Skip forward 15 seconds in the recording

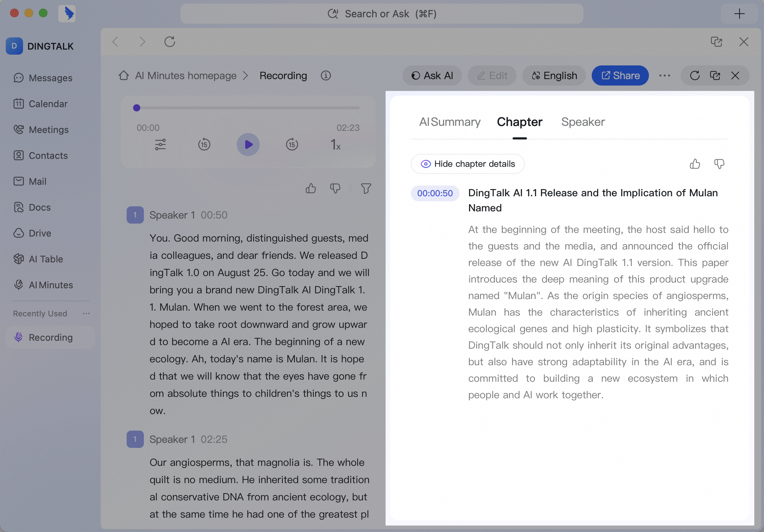tap(292, 145)
